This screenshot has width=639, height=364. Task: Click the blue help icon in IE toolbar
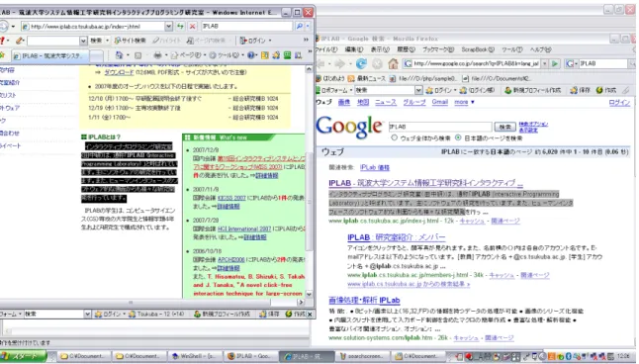click(x=251, y=55)
